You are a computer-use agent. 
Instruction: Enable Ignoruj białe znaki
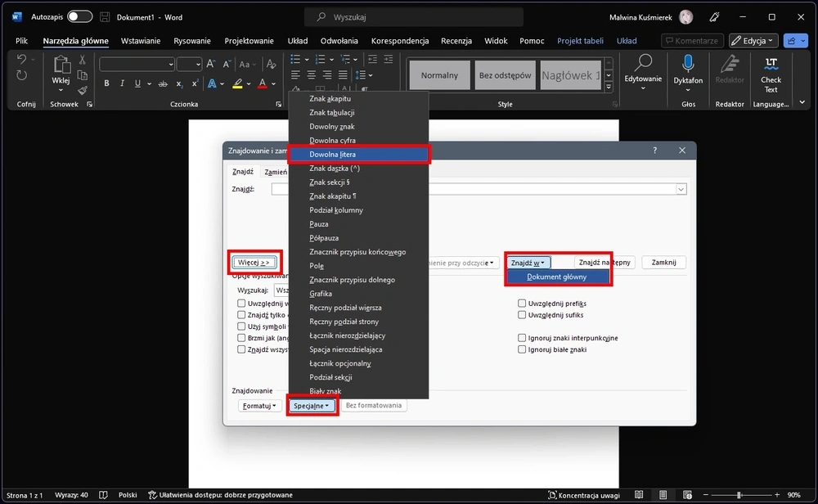522,349
